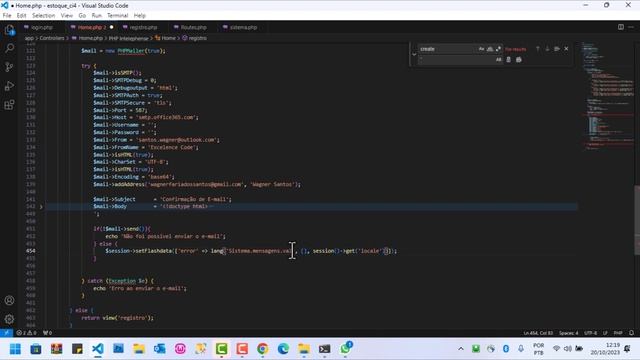
Task: Toggle Preserve Case in replace field
Action: pyautogui.click(x=498, y=60)
